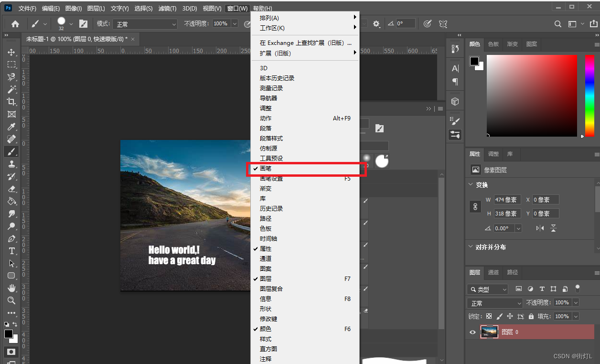
Task: Open rotation angle dropdown in Properties
Action: click(518, 228)
